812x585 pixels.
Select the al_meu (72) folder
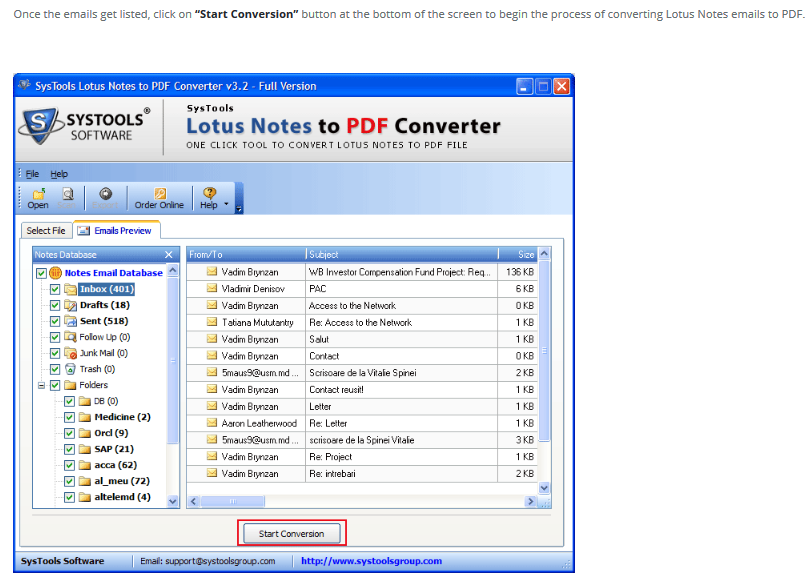click(122, 481)
